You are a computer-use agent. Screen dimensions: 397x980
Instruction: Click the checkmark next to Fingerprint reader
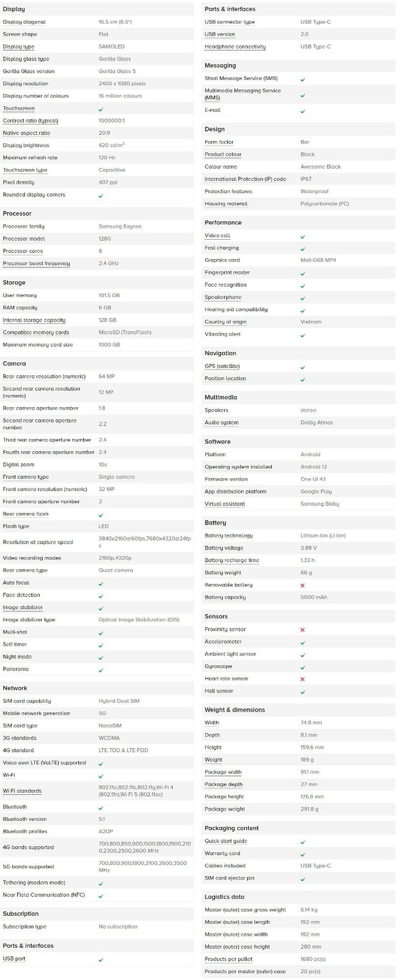(x=302, y=273)
